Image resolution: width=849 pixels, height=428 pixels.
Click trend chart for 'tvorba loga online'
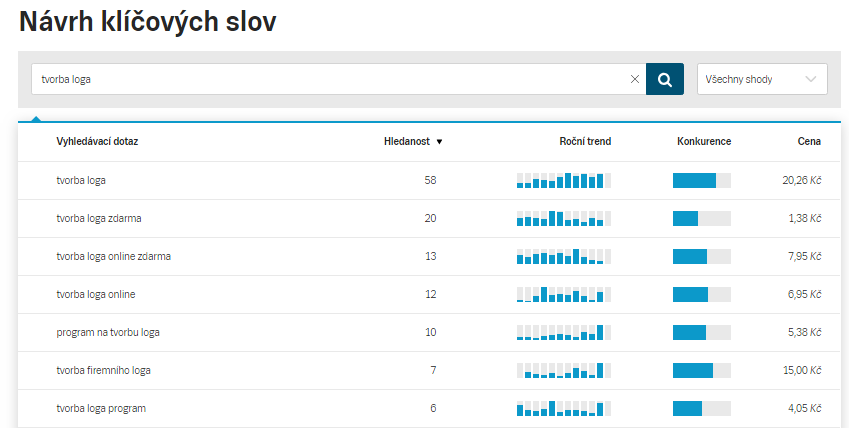(563, 294)
